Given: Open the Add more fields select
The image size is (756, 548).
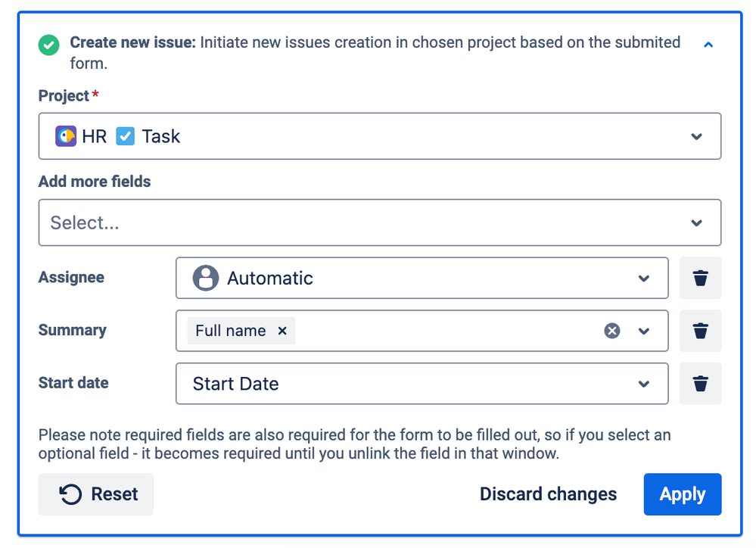Looking at the screenshot, I should coord(379,223).
